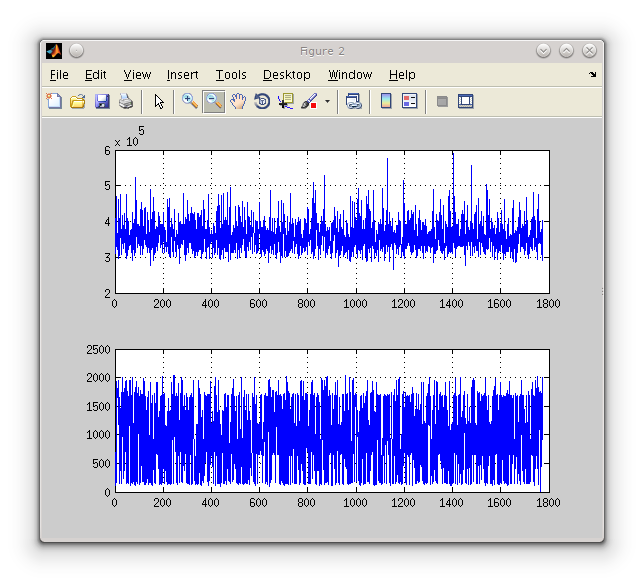644x582 pixels.
Task: Open a file with the folder icon
Action: click(x=77, y=101)
